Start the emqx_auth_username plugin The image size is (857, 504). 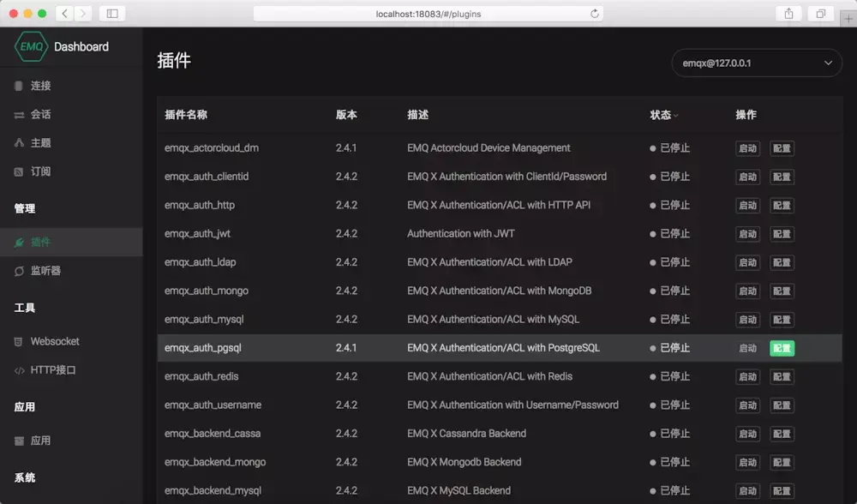tap(747, 405)
